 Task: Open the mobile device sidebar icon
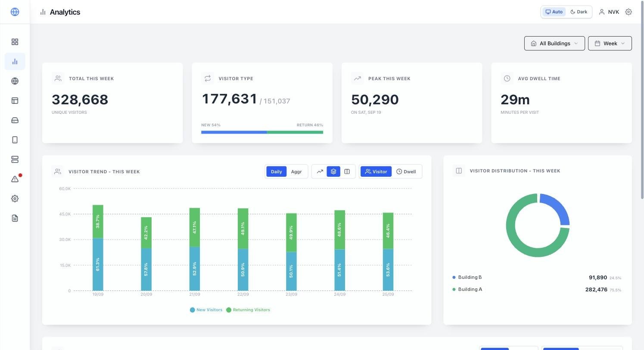pyautogui.click(x=15, y=140)
